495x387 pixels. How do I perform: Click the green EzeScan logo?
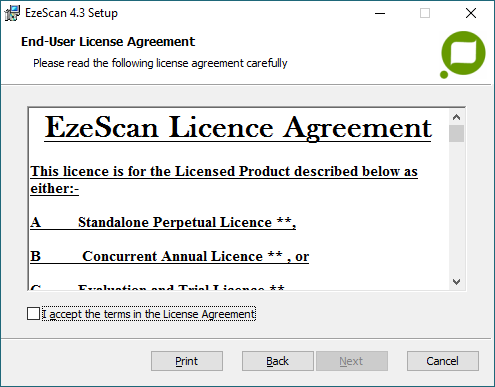click(x=463, y=55)
